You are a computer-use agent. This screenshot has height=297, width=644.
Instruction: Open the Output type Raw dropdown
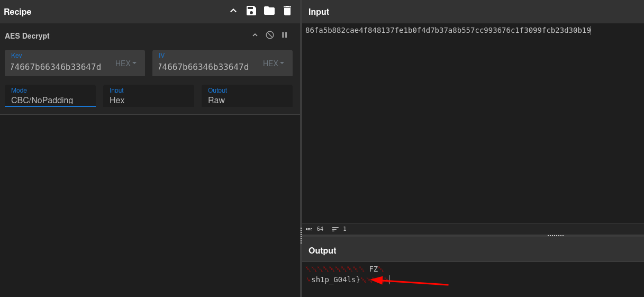pos(247,100)
